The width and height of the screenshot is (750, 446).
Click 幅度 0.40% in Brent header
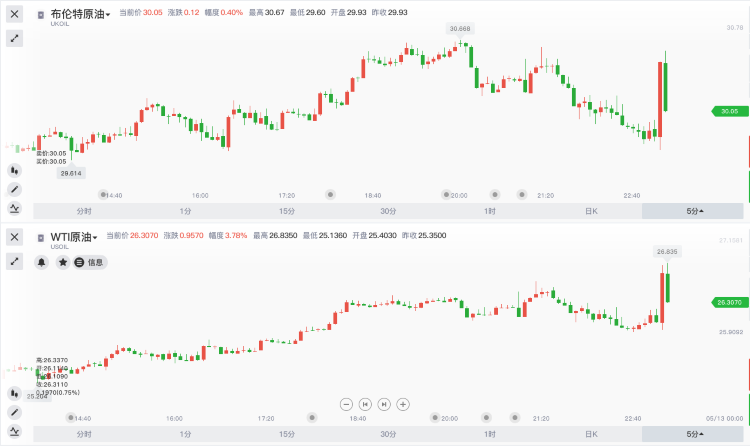pos(224,12)
